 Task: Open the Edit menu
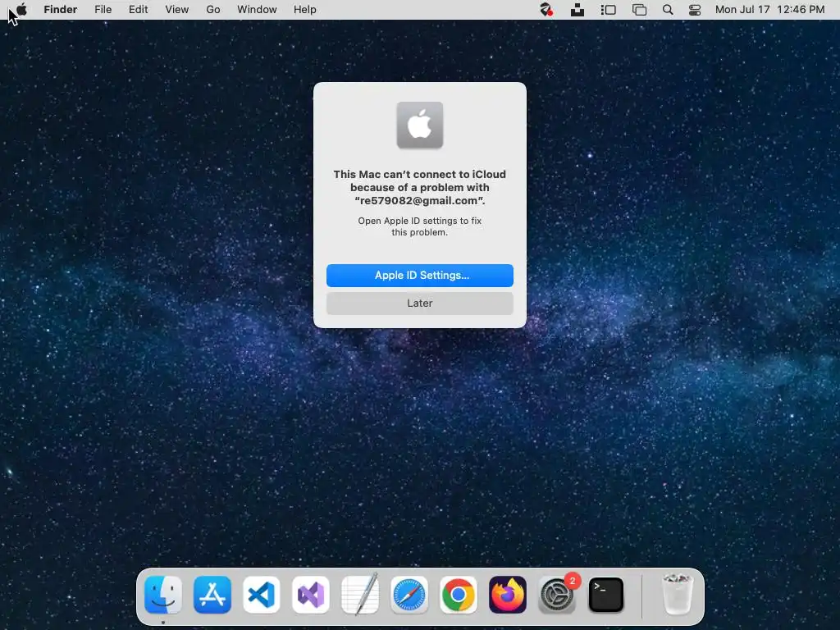click(x=138, y=10)
